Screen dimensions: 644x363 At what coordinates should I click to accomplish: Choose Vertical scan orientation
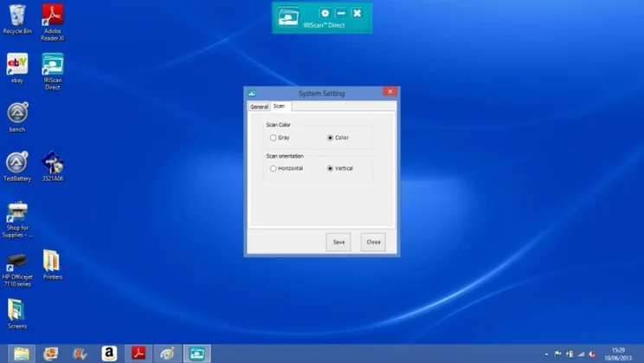[330, 168]
